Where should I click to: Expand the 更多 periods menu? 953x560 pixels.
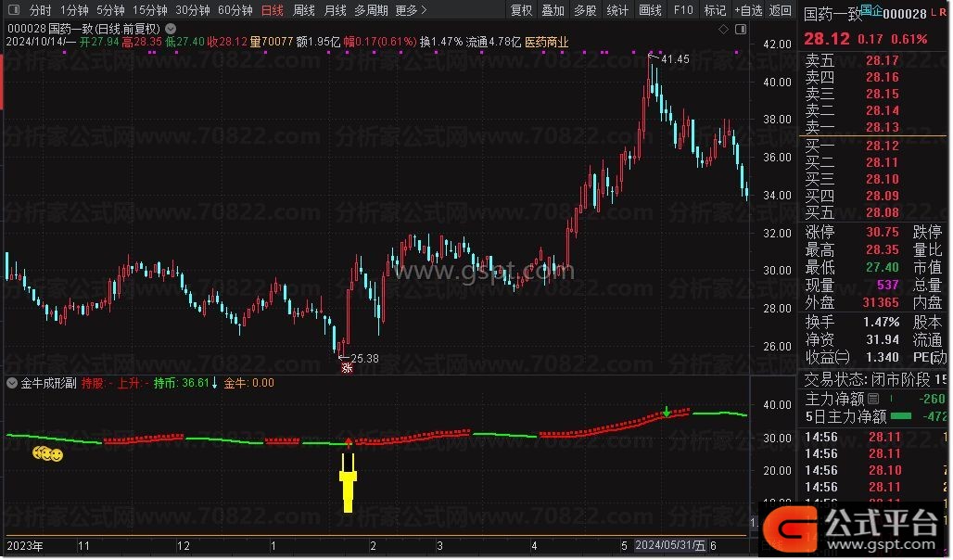point(411,10)
